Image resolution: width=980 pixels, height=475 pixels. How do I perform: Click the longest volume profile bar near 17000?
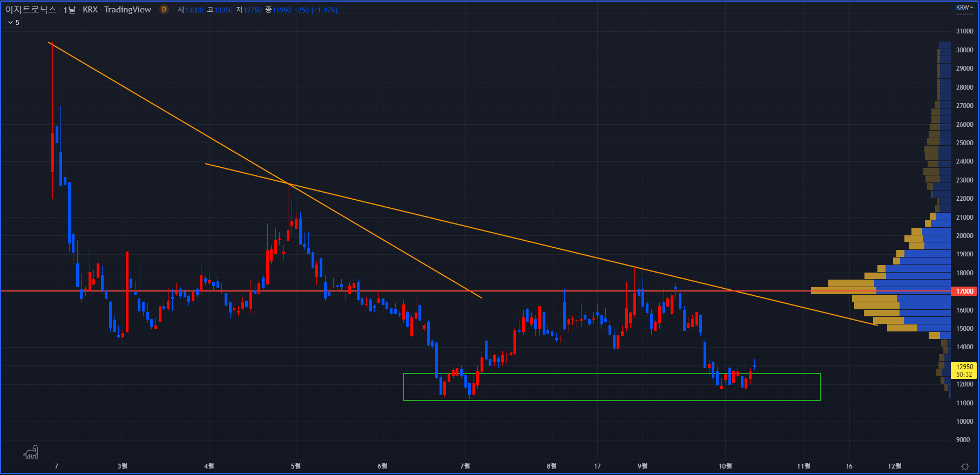pos(881,290)
